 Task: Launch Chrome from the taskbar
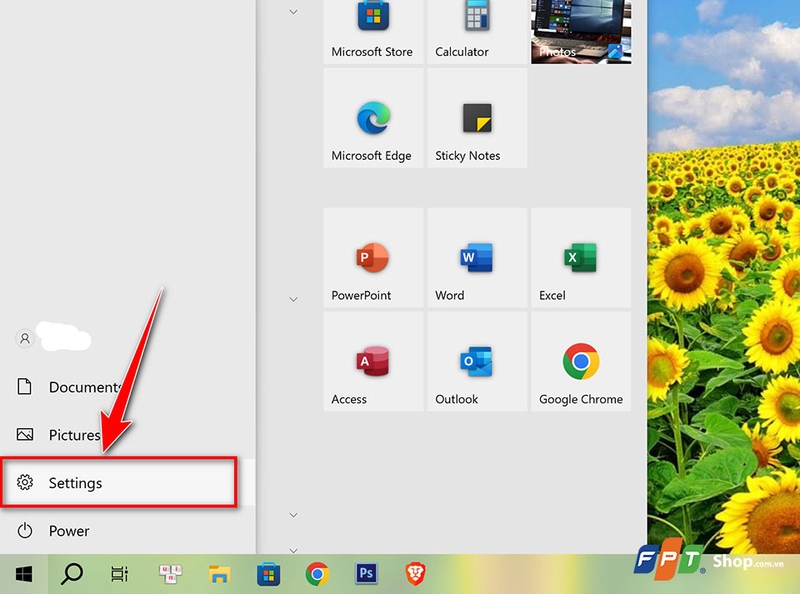coord(317,574)
